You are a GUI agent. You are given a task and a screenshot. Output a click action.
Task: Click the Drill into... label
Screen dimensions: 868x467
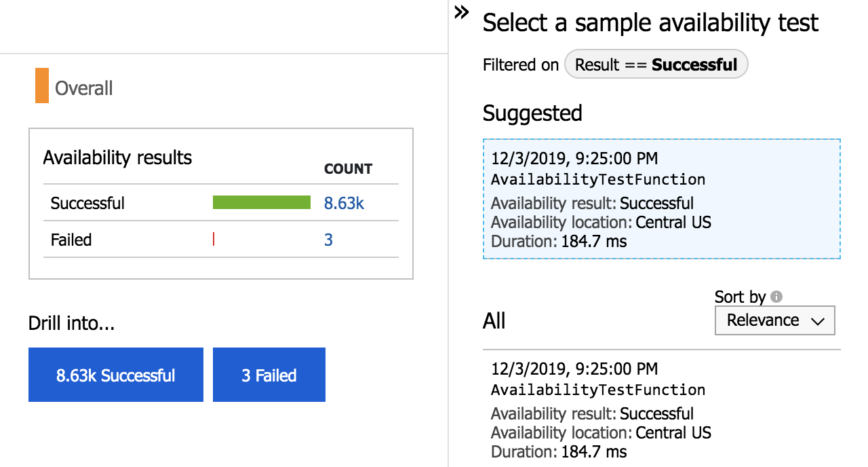click(x=72, y=323)
